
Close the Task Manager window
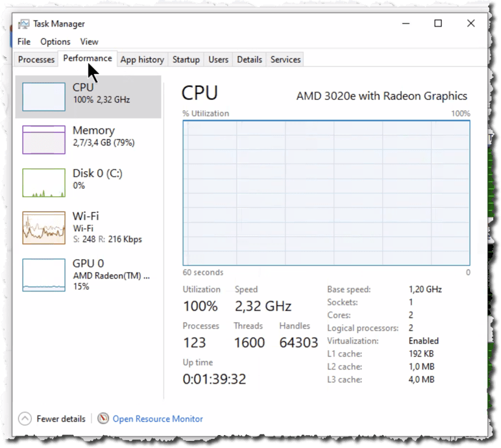471,23
